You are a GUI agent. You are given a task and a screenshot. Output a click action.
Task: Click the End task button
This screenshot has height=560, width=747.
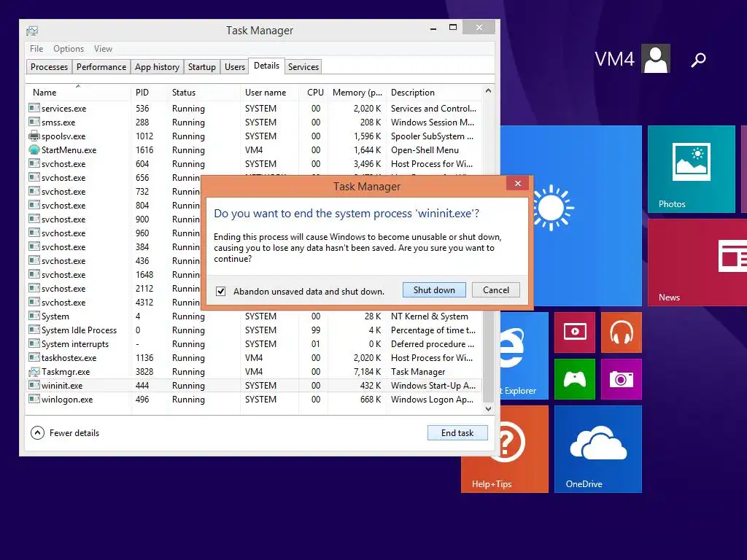point(457,433)
